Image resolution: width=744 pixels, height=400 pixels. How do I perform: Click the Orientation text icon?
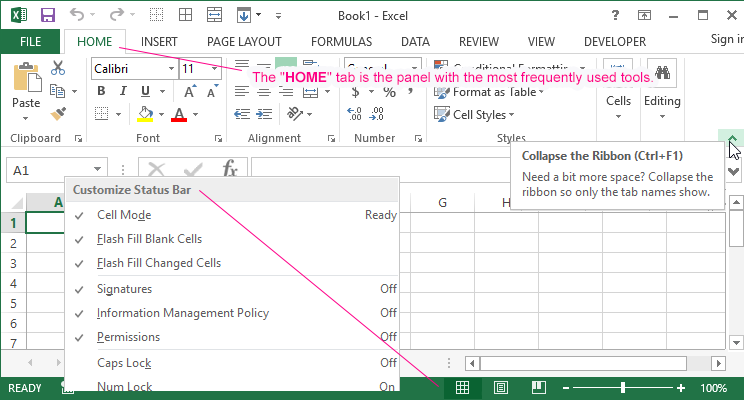pyautogui.click(x=295, y=114)
